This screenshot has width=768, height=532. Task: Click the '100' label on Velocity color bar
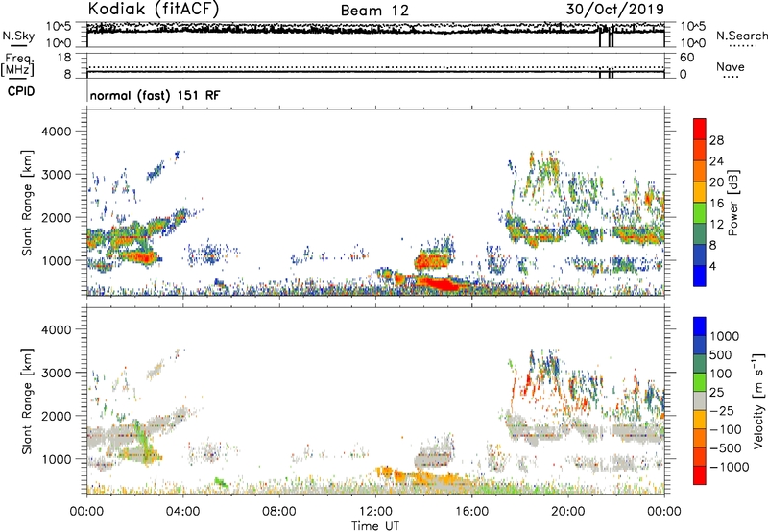tap(723, 374)
